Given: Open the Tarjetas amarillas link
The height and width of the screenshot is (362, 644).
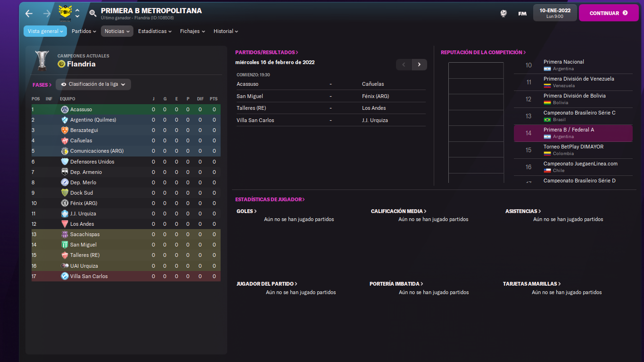Looking at the screenshot, I should tap(532, 284).
